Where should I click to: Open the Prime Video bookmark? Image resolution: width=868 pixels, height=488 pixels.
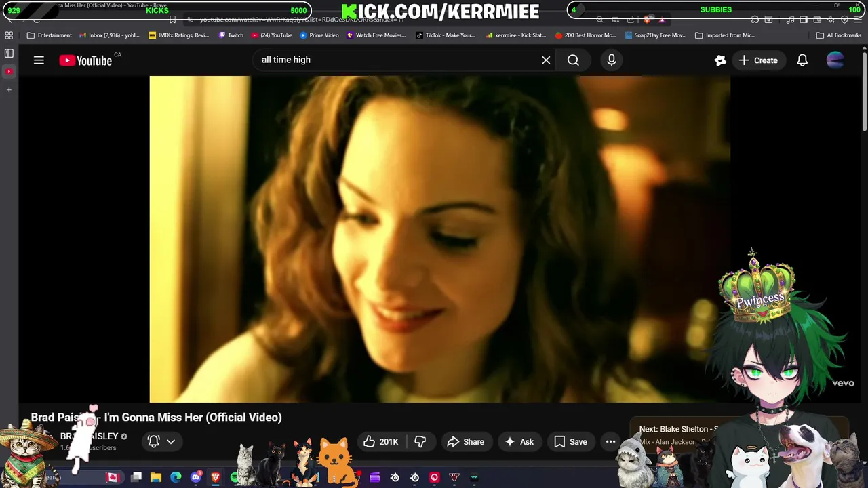coord(319,35)
